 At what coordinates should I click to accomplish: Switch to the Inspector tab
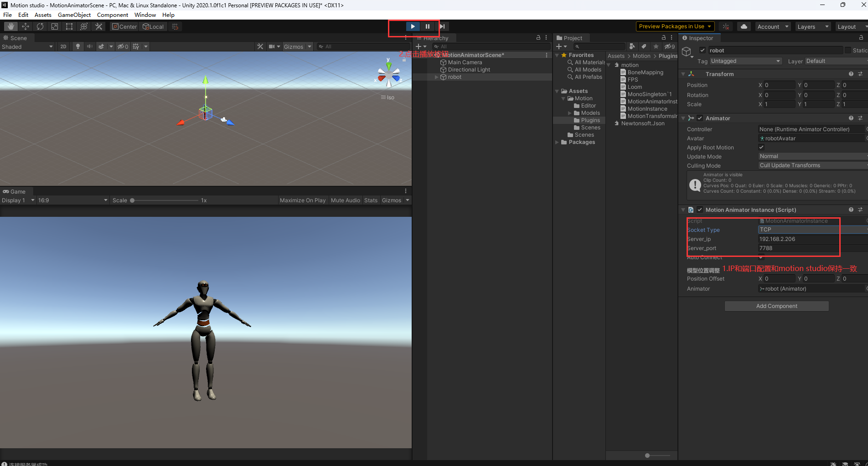699,38
